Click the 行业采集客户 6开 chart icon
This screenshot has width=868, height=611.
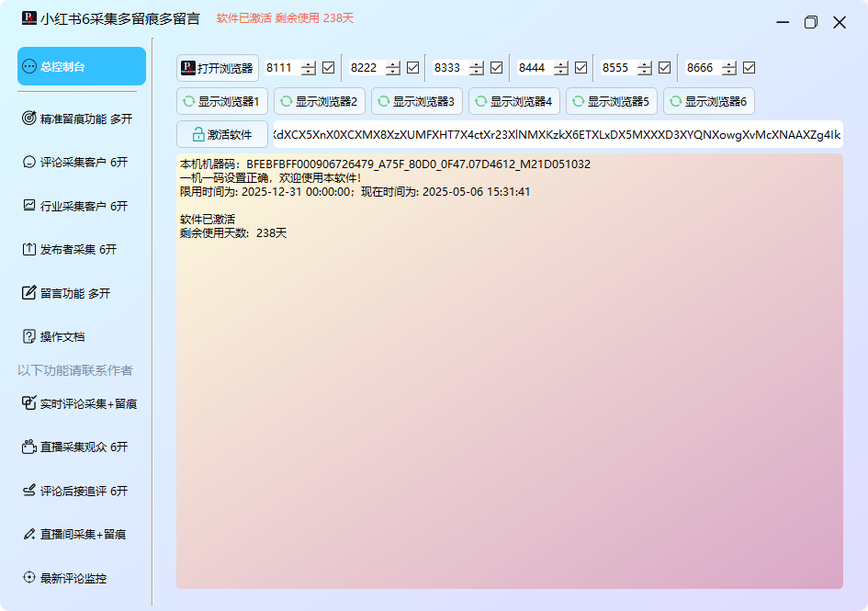tap(29, 206)
